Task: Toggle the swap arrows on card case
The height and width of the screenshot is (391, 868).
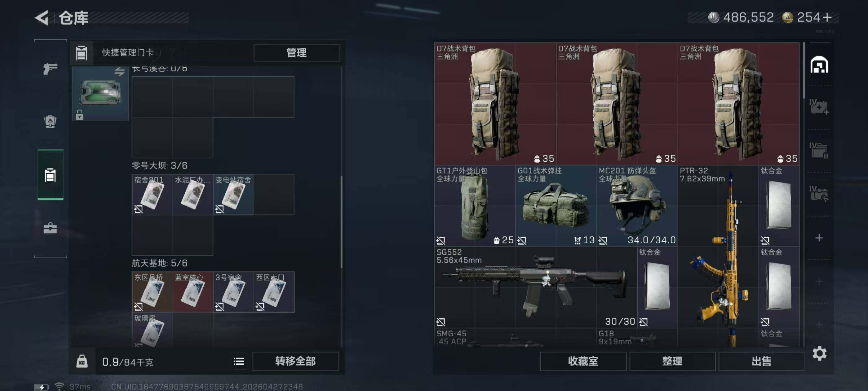Action: [119, 71]
